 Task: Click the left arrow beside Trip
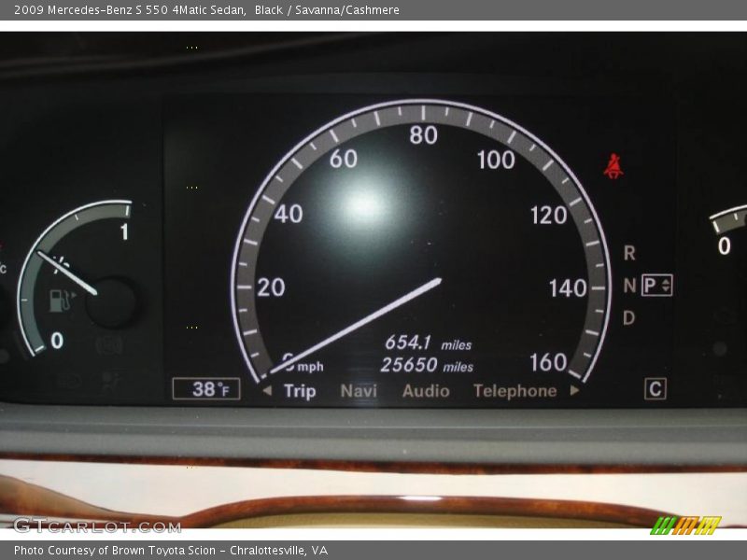point(267,390)
